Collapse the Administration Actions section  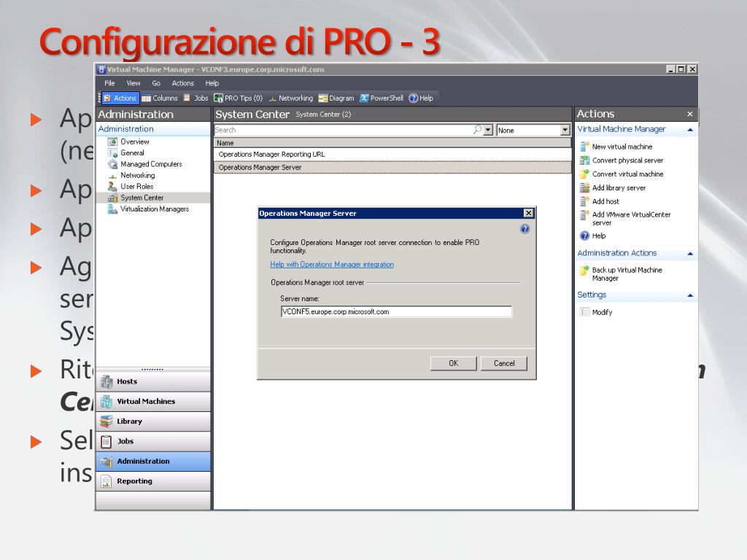point(690,254)
